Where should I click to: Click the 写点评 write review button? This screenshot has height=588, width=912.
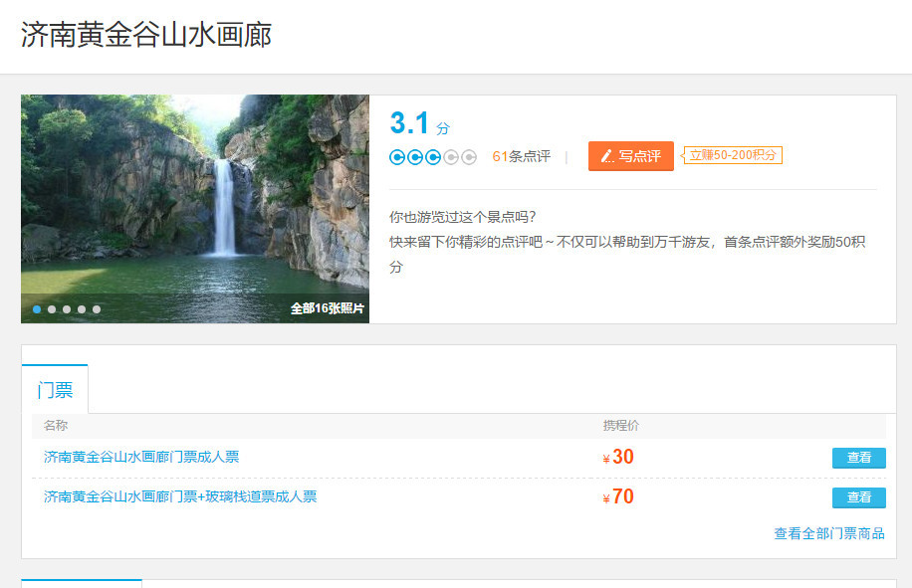click(x=631, y=156)
